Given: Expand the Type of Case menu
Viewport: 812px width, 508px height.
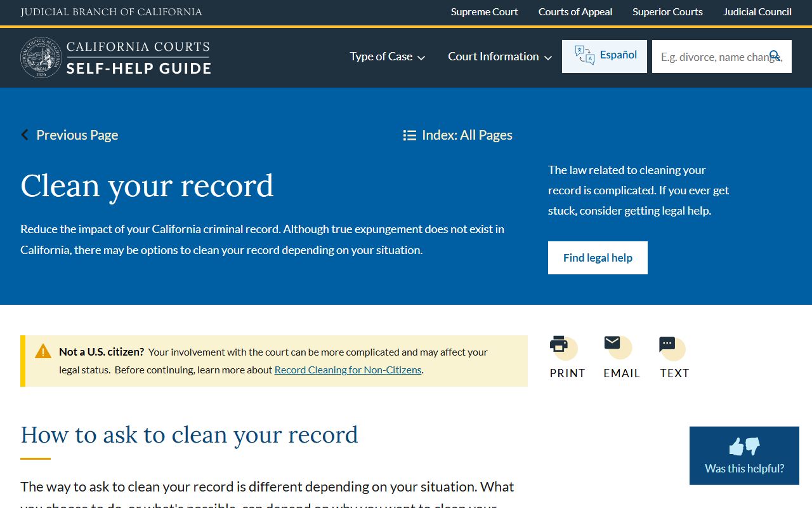Looking at the screenshot, I should pyautogui.click(x=388, y=57).
